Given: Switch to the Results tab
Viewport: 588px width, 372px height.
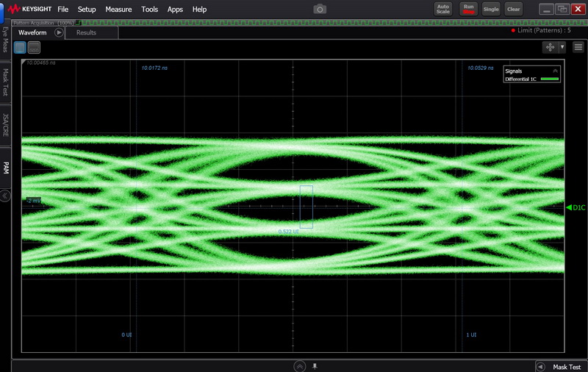Looking at the screenshot, I should [86, 32].
